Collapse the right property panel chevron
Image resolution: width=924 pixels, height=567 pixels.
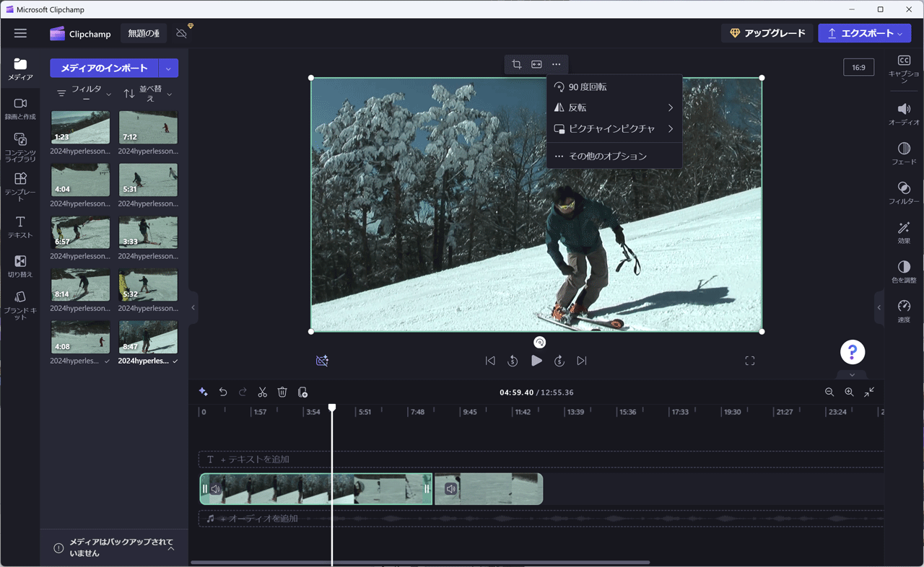coord(879,308)
